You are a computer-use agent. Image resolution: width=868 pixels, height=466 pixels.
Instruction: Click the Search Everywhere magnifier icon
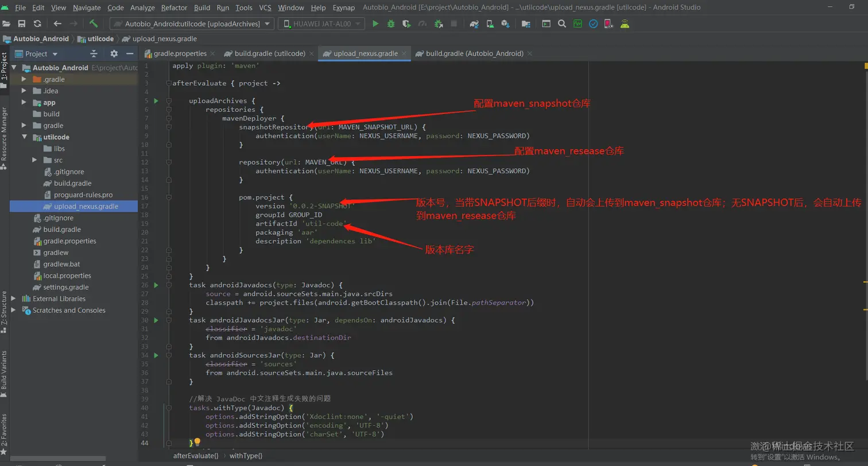pyautogui.click(x=562, y=24)
